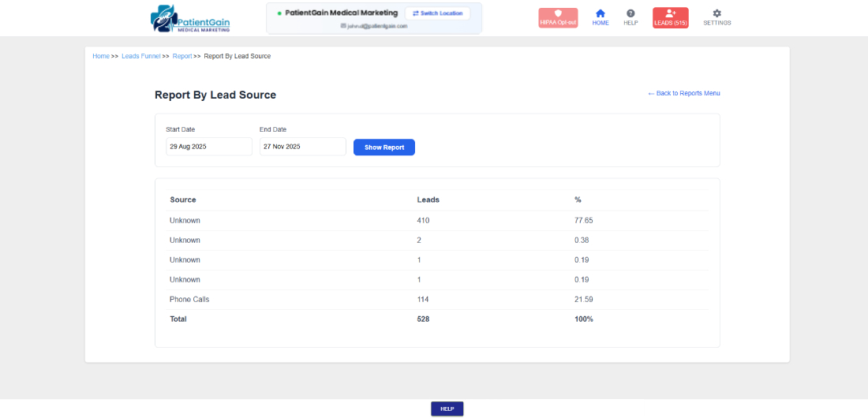868x418 pixels.
Task: Click Back to Reports Menu link
Action: click(684, 94)
